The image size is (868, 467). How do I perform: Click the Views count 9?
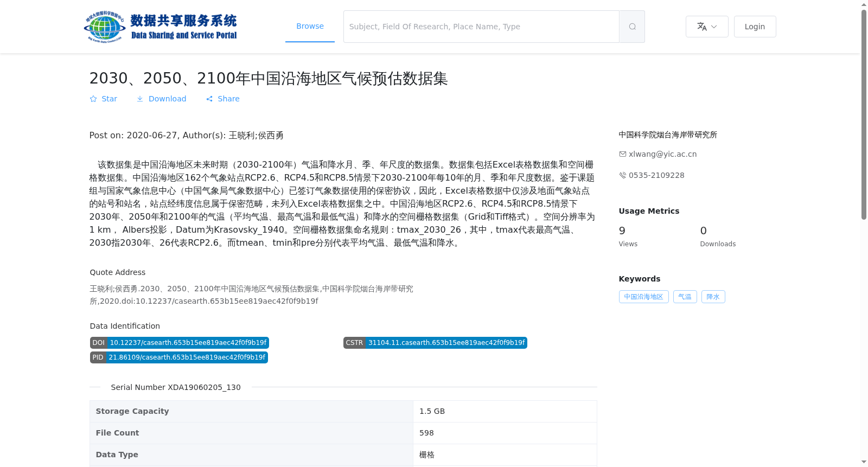622,231
